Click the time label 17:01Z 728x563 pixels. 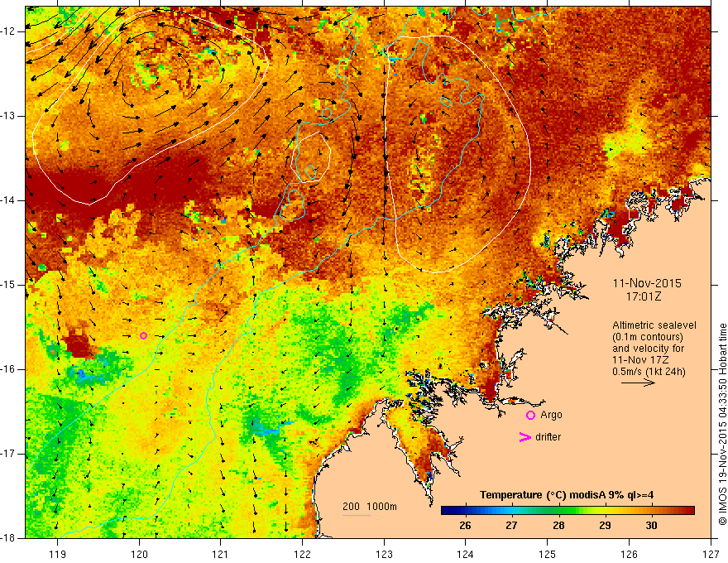click(643, 296)
